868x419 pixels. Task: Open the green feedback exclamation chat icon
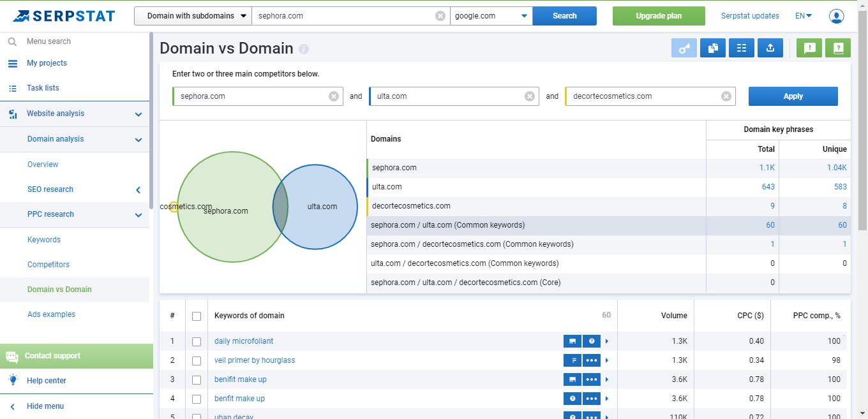(809, 48)
